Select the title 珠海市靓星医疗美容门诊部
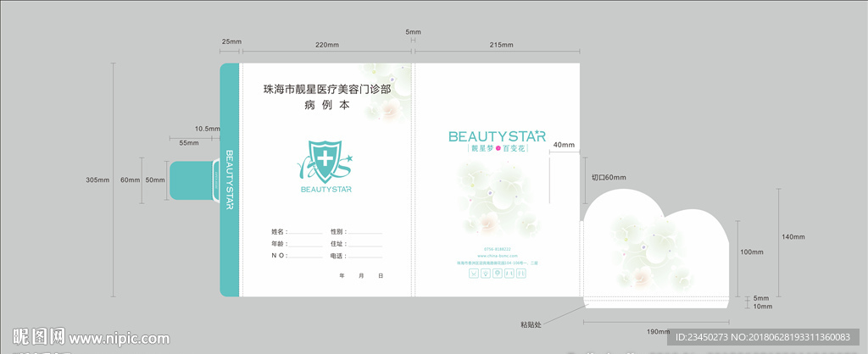Viewport: 868px width, 354px height. [327, 88]
